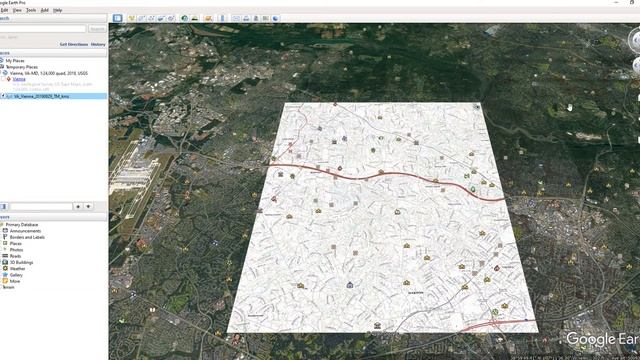Click the Get Directions link

(74, 44)
